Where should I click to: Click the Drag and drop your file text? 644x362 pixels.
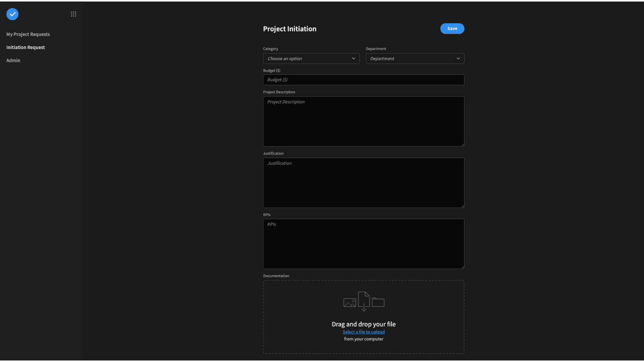(364, 324)
